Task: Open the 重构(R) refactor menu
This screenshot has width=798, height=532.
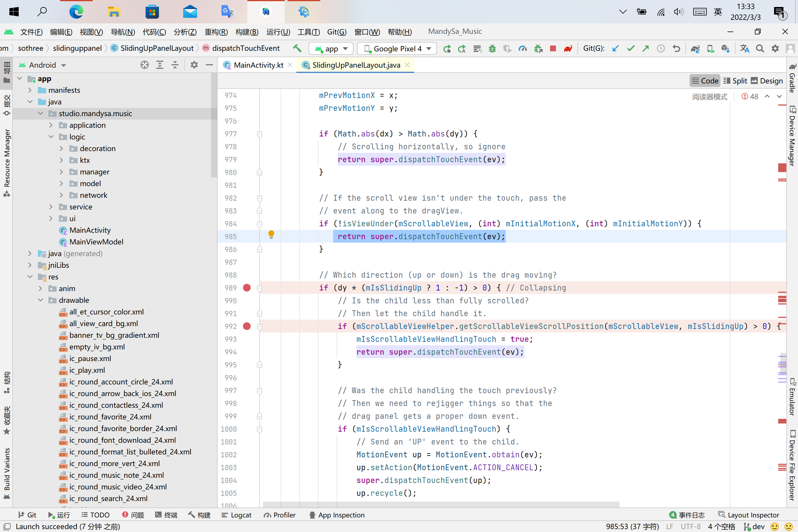Action: (x=216, y=32)
